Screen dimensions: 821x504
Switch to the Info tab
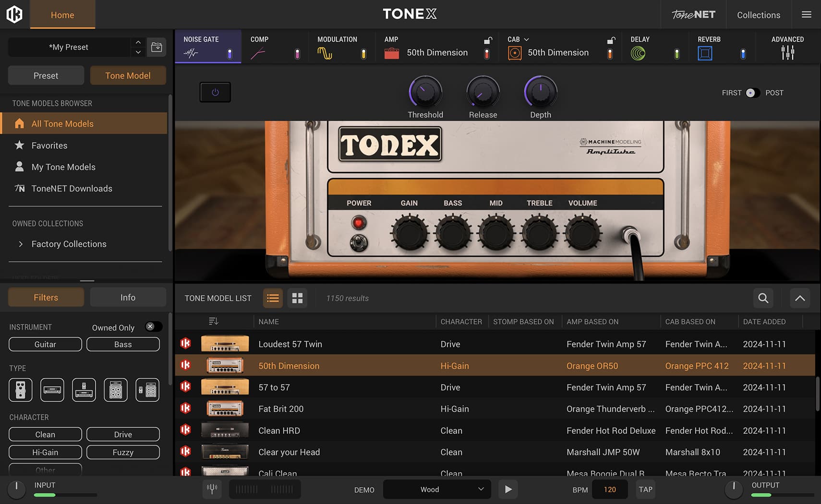tap(128, 298)
